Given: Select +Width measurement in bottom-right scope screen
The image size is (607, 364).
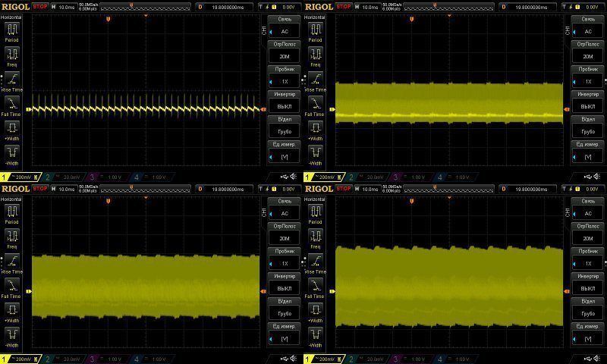Looking at the screenshot, I should pos(316,313).
